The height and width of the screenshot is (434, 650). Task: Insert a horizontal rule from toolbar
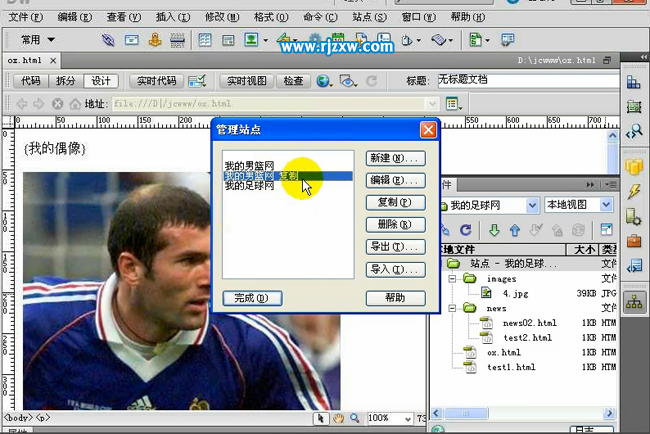pos(177,40)
